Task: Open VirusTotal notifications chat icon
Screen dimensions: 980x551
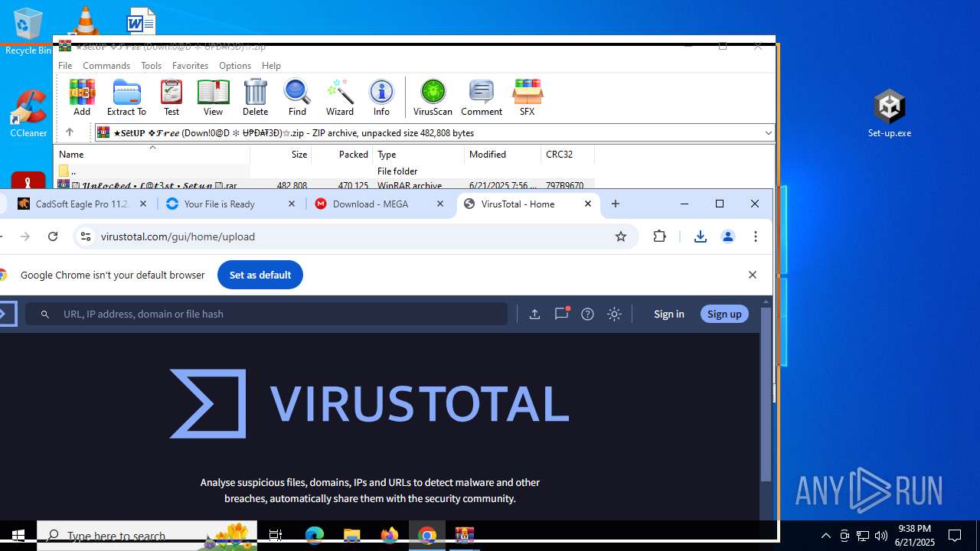Action: point(562,313)
